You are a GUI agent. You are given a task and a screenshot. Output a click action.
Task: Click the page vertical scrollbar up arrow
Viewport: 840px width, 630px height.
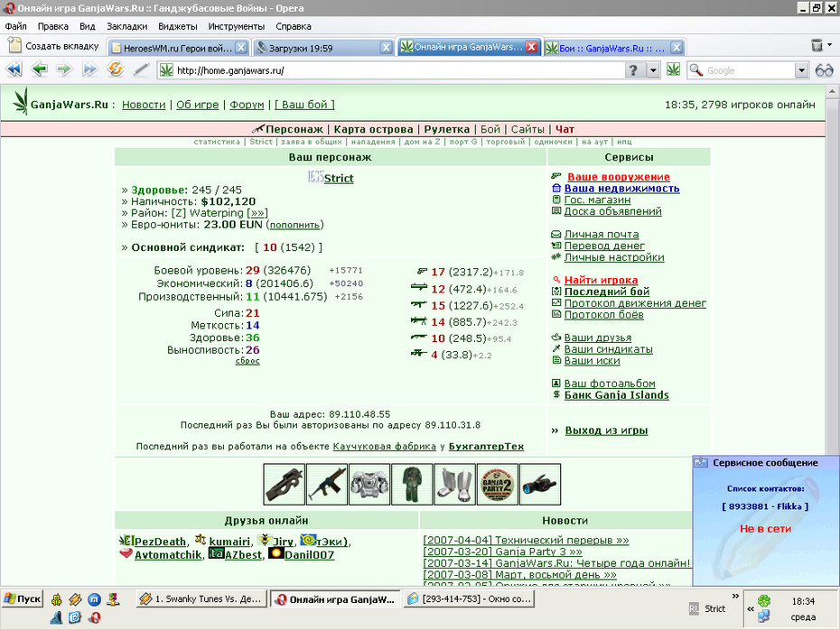click(x=833, y=91)
